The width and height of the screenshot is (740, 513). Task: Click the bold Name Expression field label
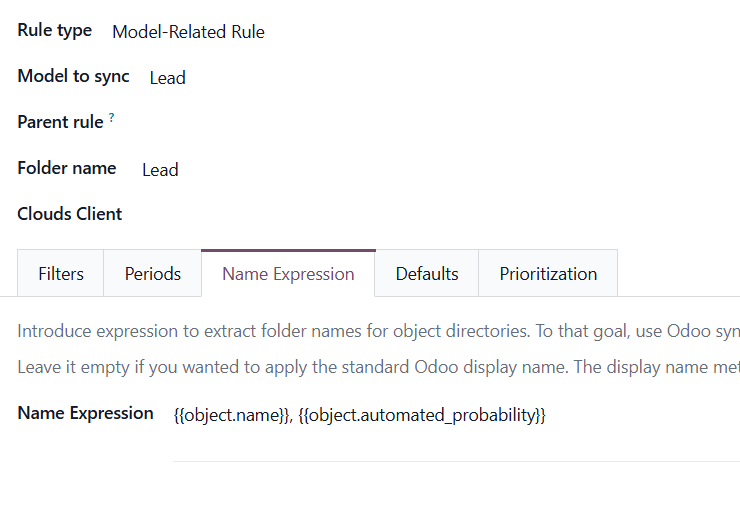point(85,414)
